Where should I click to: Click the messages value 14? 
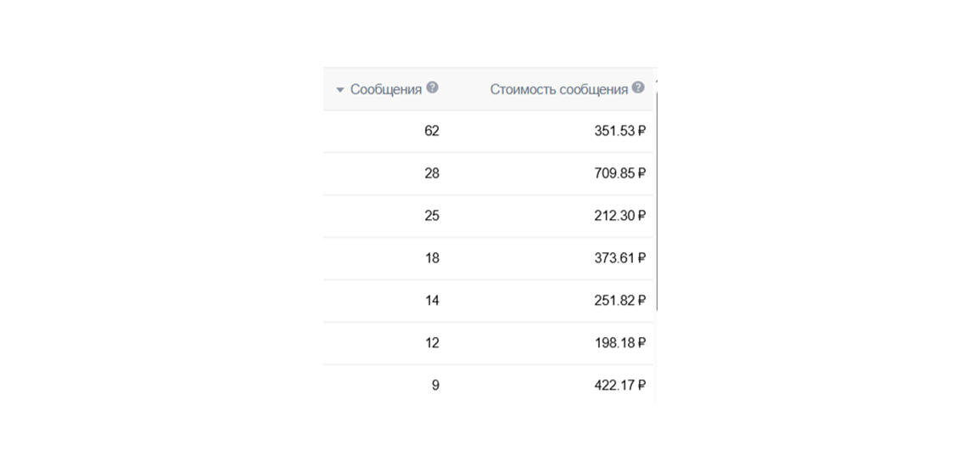tap(432, 301)
